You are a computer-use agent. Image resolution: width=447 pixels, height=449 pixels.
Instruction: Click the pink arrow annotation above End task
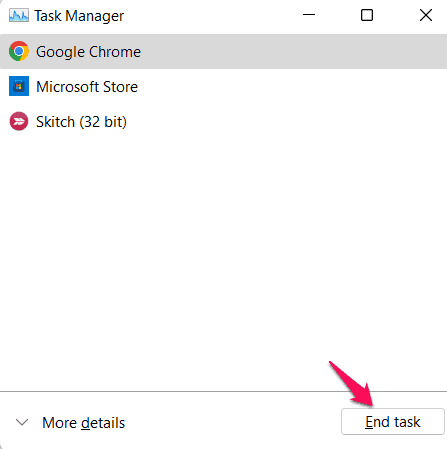click(352, 383)
